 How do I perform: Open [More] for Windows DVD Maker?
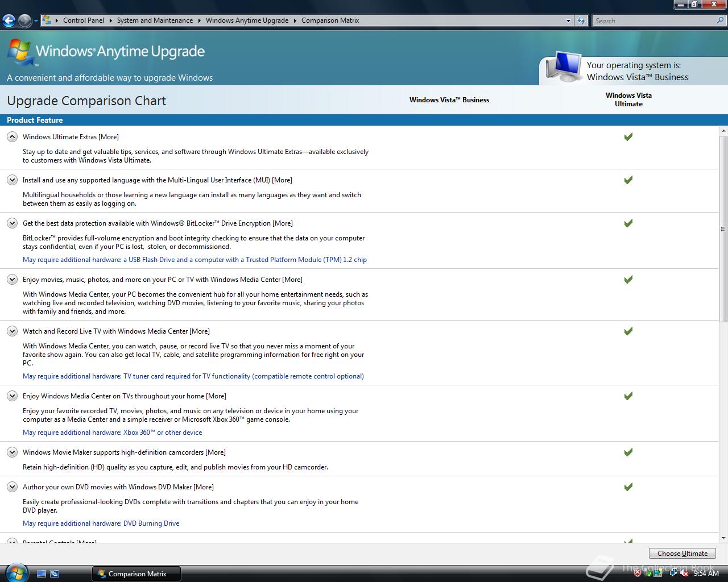coord(204,487)
